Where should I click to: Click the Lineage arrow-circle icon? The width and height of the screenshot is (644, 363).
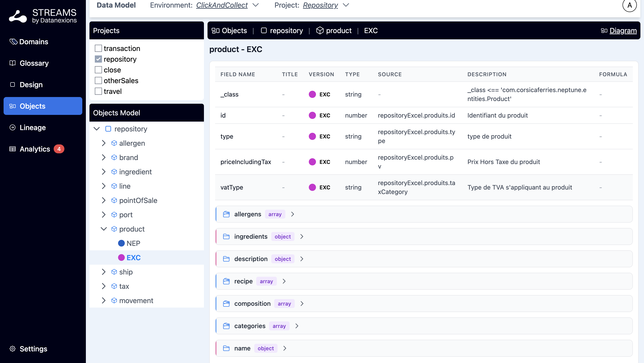click(x=13, y=127)
